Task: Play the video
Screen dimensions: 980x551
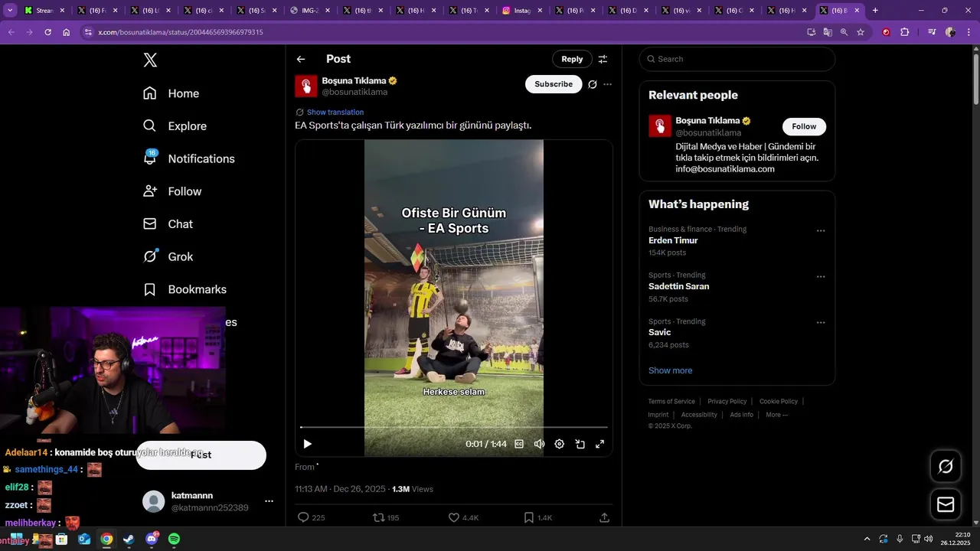Action: [x=308, y=444]
